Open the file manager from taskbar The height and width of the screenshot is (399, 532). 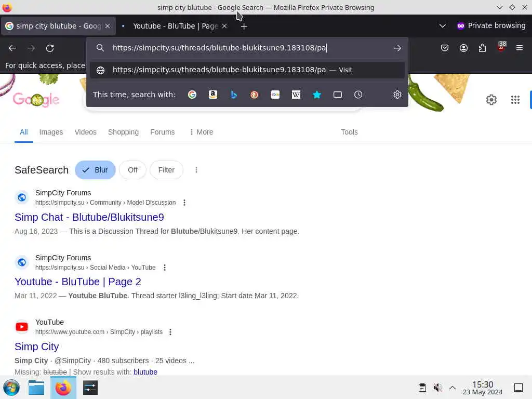[36, 388]
